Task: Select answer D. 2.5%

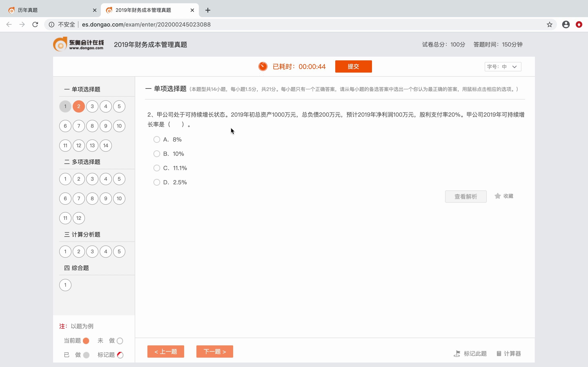Action: coord(156,182)
